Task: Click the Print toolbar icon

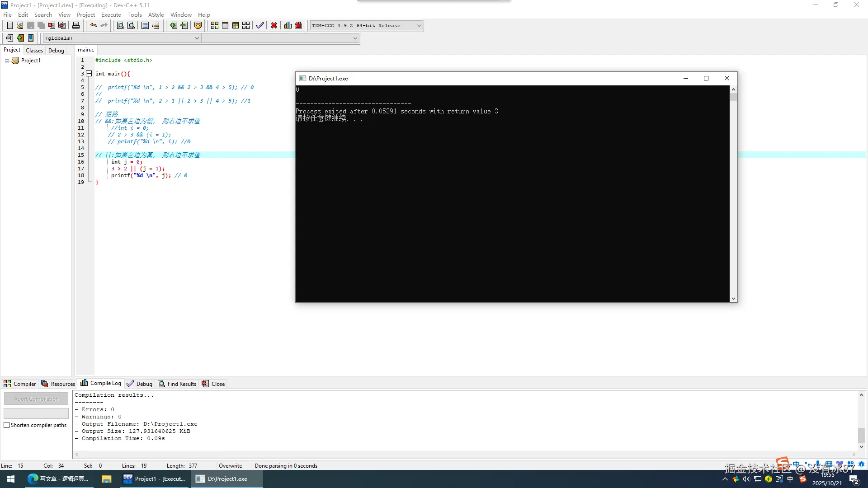Action: pos(76,25)
